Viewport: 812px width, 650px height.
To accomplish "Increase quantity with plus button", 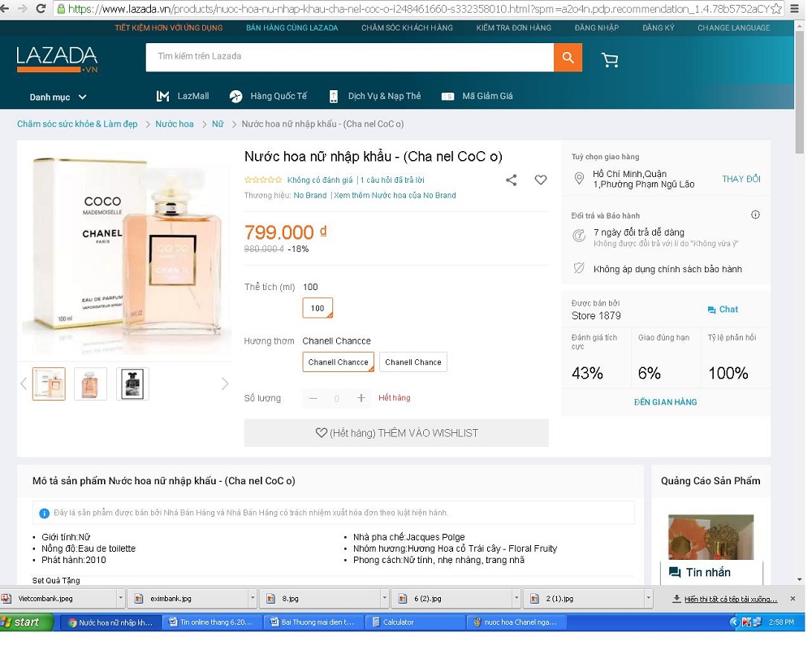I will pos(361,398).
